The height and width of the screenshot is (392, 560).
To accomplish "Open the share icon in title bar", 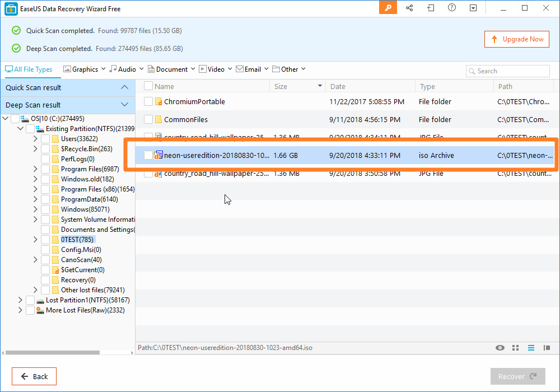I will pos(409,8).
